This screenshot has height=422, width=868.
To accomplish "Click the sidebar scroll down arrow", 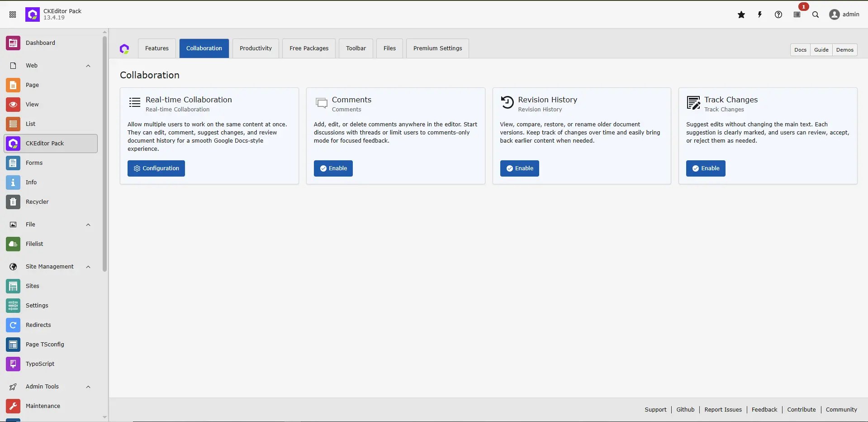I will point(105,417).
